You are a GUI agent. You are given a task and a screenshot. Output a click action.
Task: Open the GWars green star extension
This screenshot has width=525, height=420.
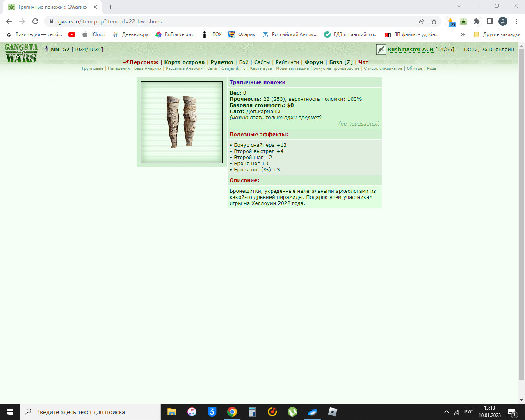[x=463, y=21]
